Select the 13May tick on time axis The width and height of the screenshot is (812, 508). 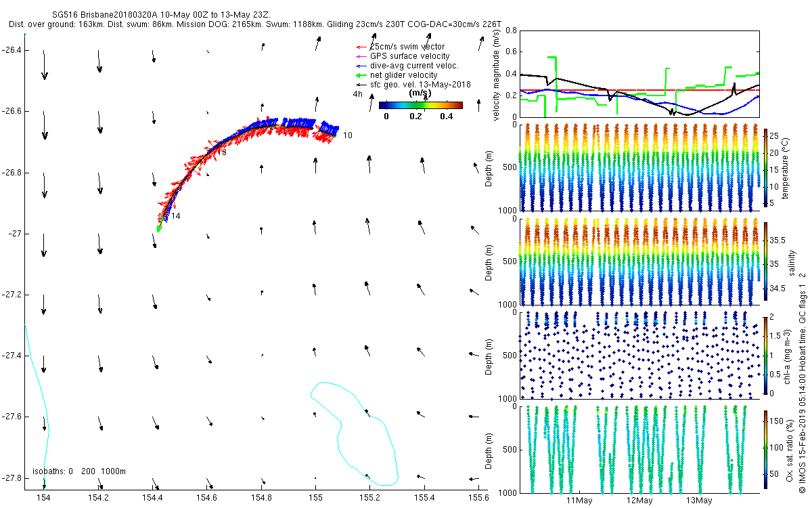click(699, 501)
